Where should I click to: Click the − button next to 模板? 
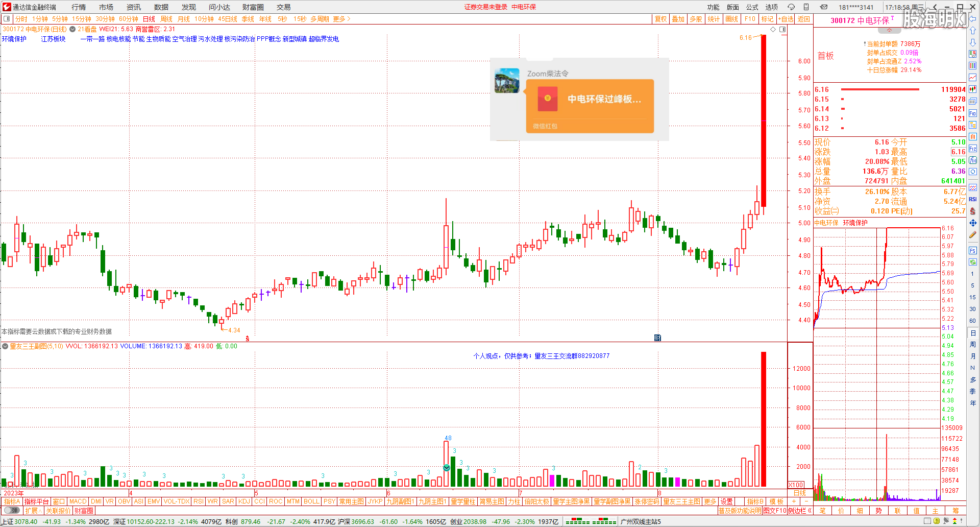click(806, 501)
